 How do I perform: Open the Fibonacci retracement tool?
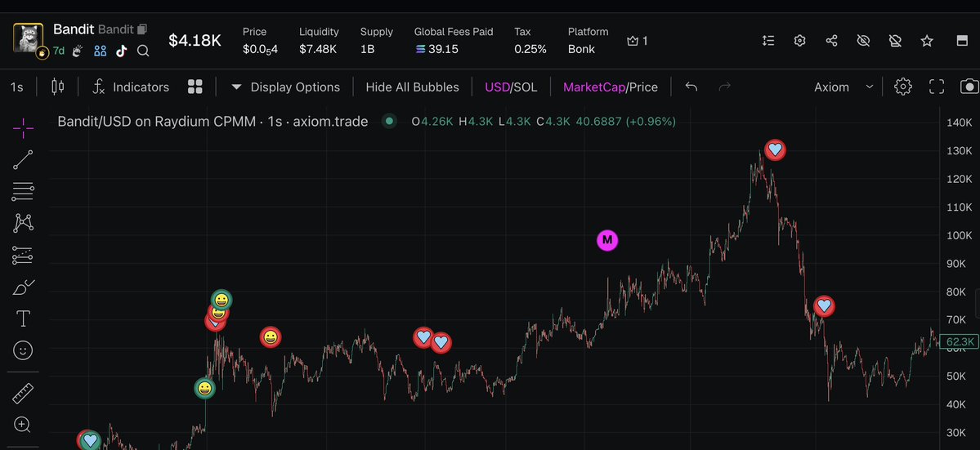click(23, 192)
